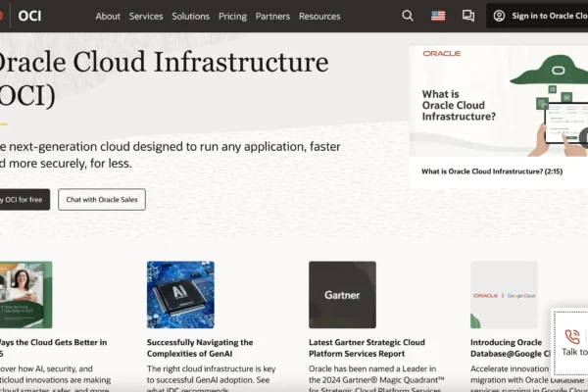The height and width of the screenshot is (392, 588).
Task: Open the woman photo thumbnail card
Action: 25,295
